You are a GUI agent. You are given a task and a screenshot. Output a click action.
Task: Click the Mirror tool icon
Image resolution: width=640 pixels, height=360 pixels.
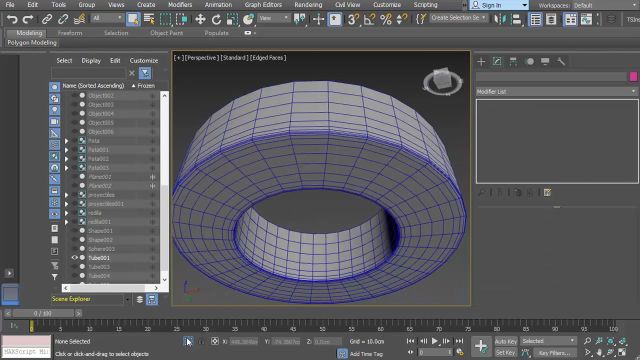[500, 19]
